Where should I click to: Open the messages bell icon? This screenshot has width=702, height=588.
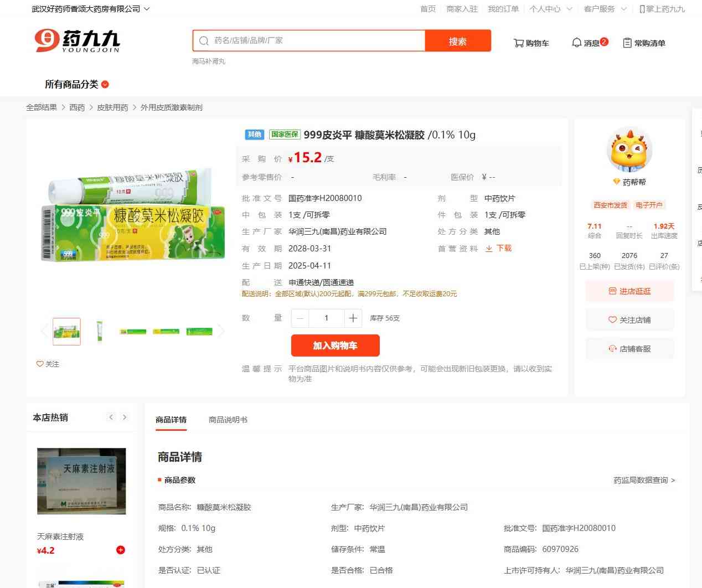(576, 43)
